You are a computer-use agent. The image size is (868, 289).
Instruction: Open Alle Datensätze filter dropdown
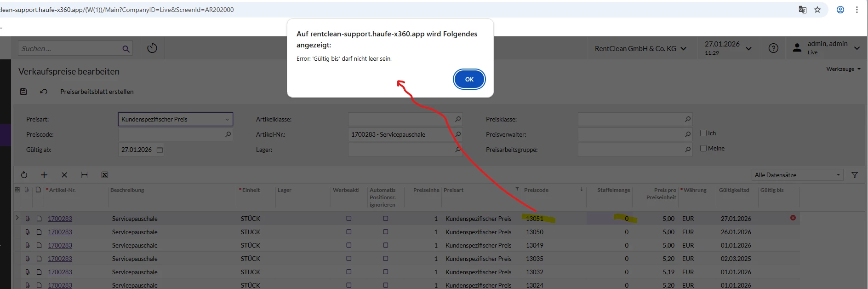pyautogui.click(x=798, y=175)
